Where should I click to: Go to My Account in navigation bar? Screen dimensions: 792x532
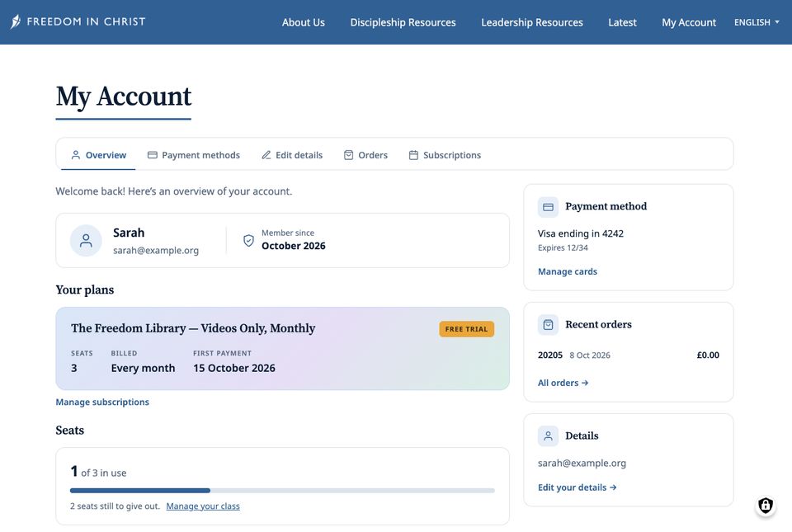point(689,22)
